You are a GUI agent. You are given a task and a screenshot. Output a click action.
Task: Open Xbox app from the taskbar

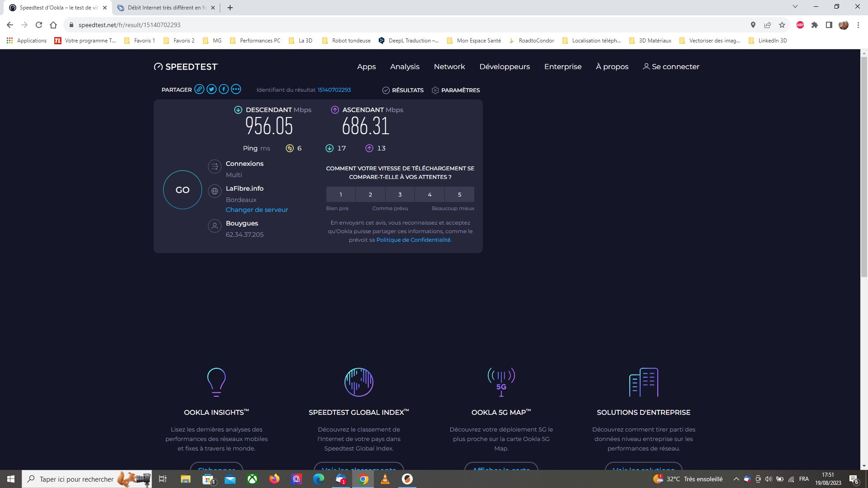coord(252,479)
